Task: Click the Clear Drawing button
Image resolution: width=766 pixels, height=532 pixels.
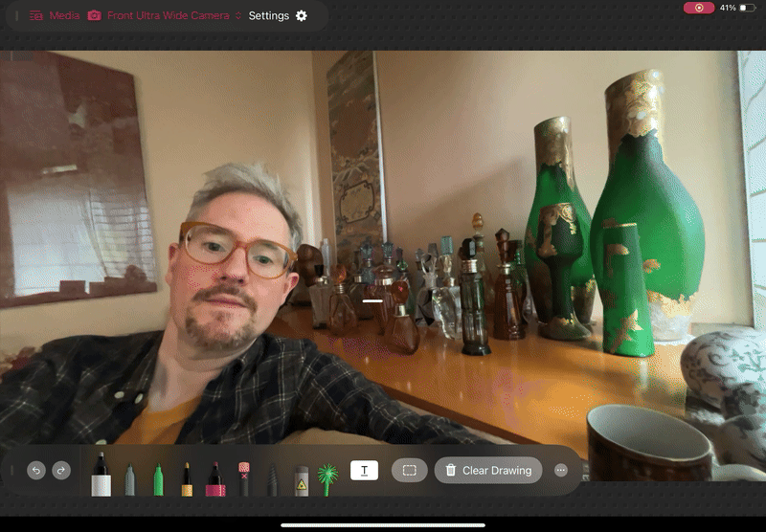Action: pos(488,471)
